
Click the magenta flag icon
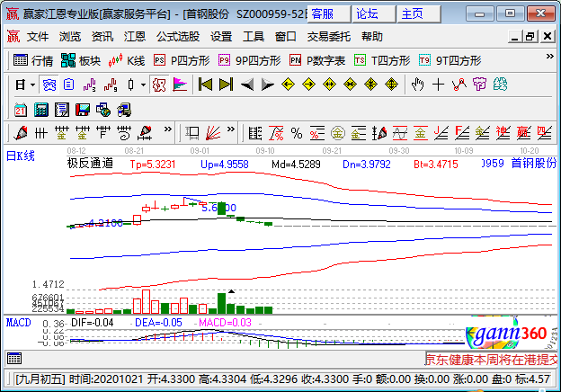180,85
